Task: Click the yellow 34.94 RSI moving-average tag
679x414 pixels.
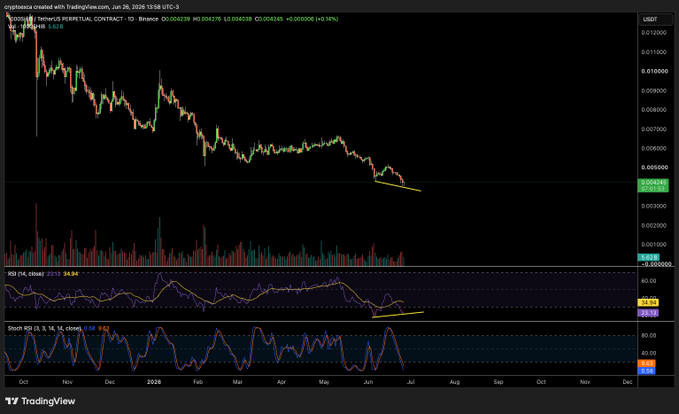Action: coord(649,303)
